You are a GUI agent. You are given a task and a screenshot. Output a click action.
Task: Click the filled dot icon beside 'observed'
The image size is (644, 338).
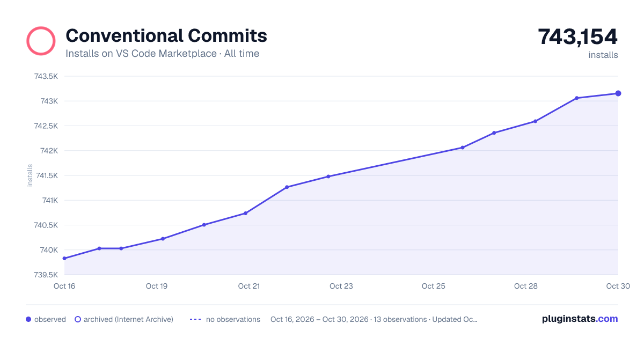[x=28, y=319]
